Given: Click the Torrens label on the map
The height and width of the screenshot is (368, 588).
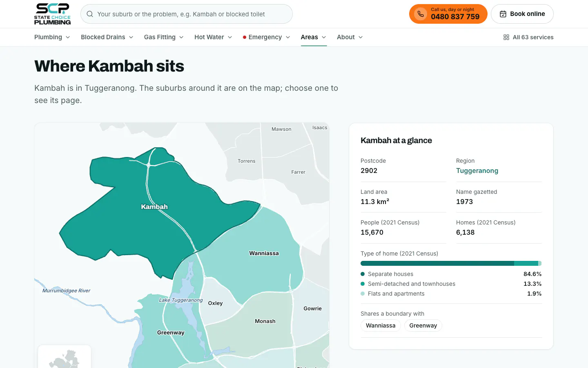Looking at the screenshot, I should 246,161.
